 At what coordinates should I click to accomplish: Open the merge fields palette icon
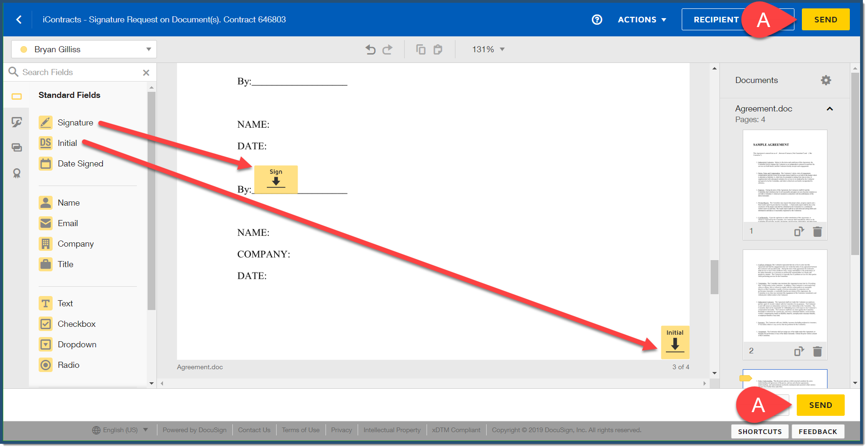[17, 148]
